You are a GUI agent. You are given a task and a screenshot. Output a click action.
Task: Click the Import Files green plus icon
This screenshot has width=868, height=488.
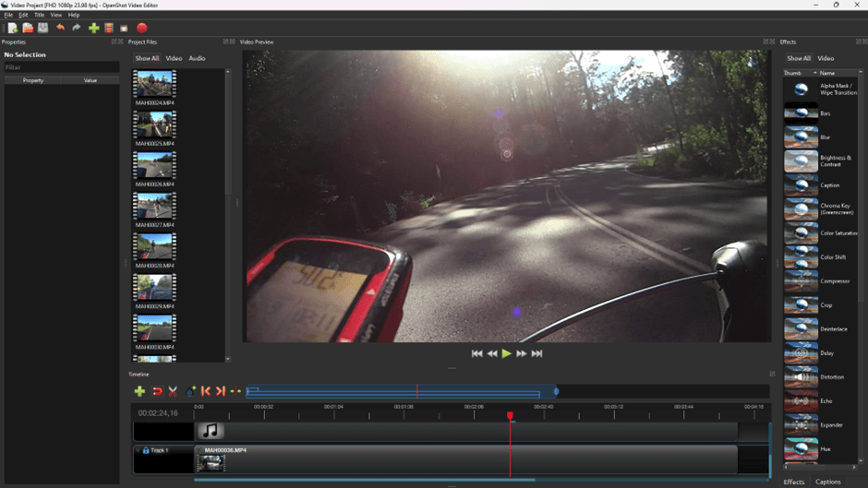(x=93, y=28)
